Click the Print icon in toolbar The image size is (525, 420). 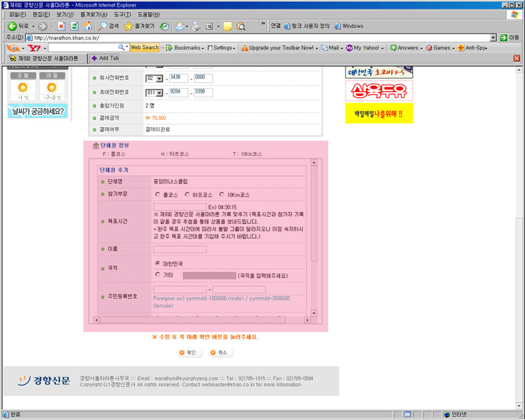[195, 26]
